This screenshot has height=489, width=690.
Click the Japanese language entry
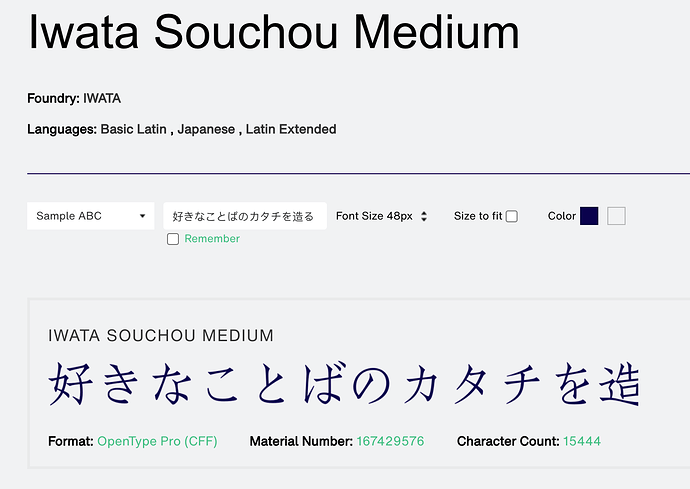tap(206, 129)
